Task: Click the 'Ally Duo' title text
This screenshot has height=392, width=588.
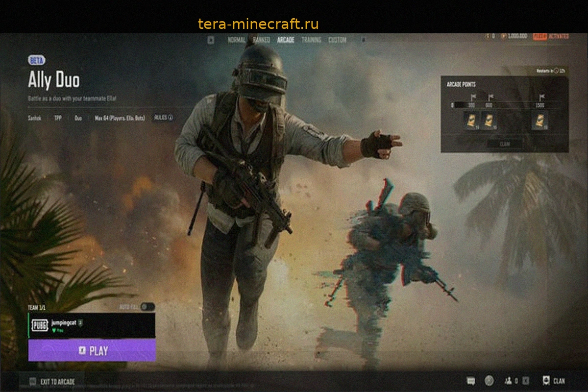Action: pyautogui.click(x=53, y=80)
